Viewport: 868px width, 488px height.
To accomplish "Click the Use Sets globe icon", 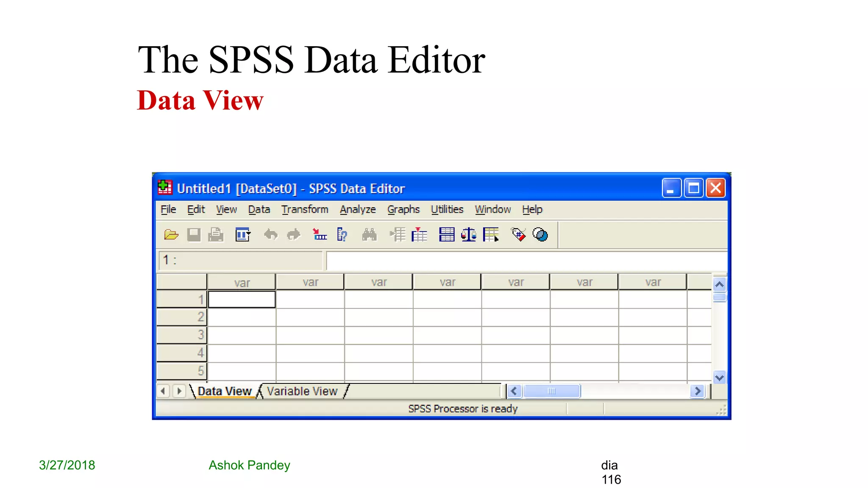I will (540, 235).
